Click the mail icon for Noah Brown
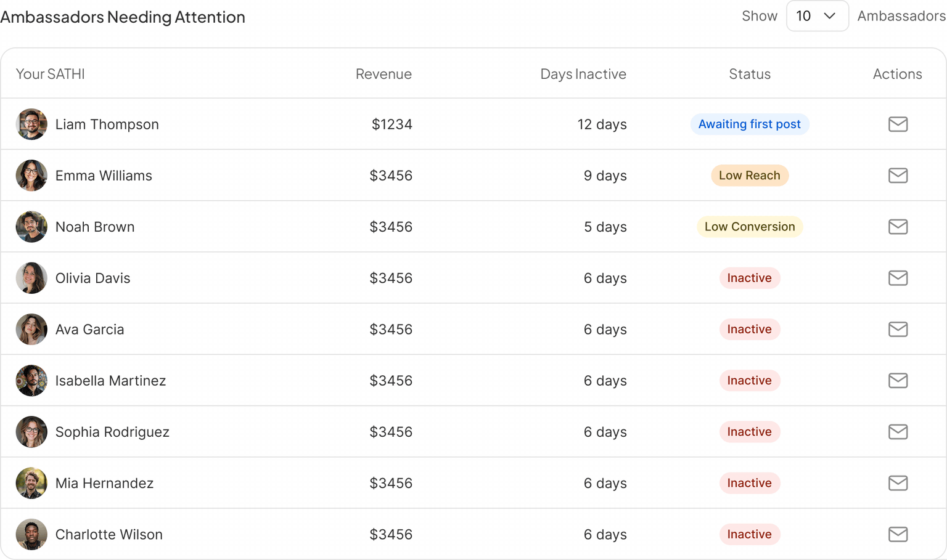This screenshot has height=560, width=947. 898,226
